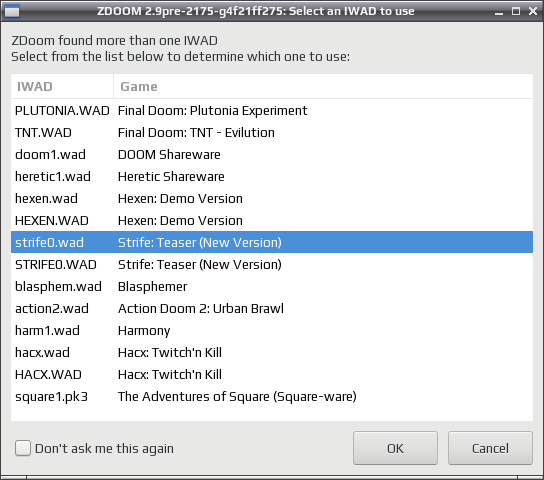
Task: Choose doom1.wad from the list
Action: [x=272, y=155]
